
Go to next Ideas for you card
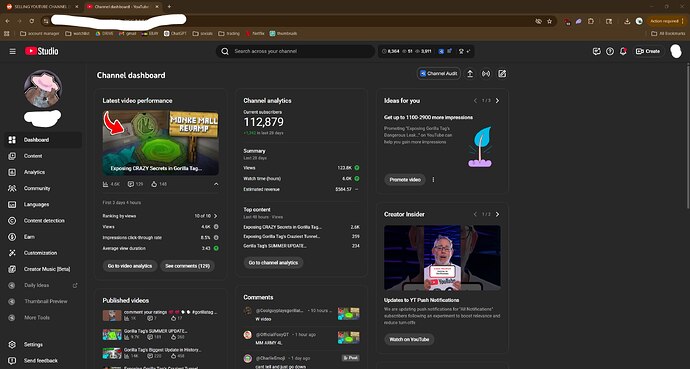(x=497, y=101)
